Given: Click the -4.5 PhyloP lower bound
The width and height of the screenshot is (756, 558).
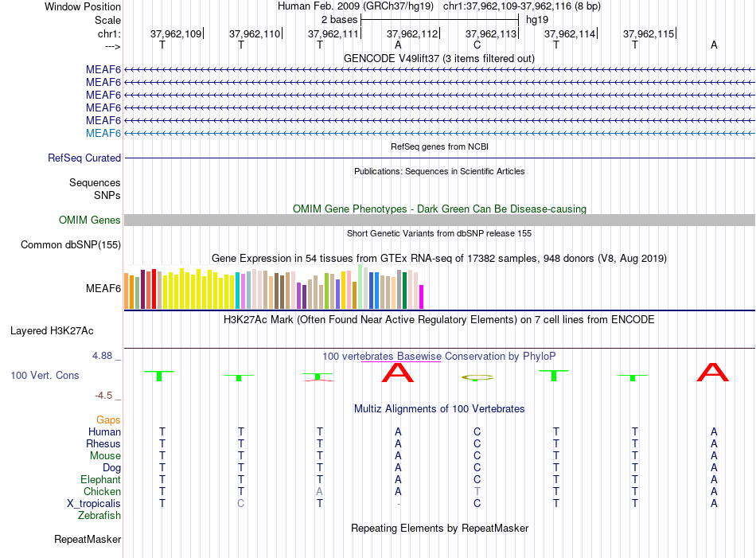Looking at the screenshot, I should [x=103, y=396].
